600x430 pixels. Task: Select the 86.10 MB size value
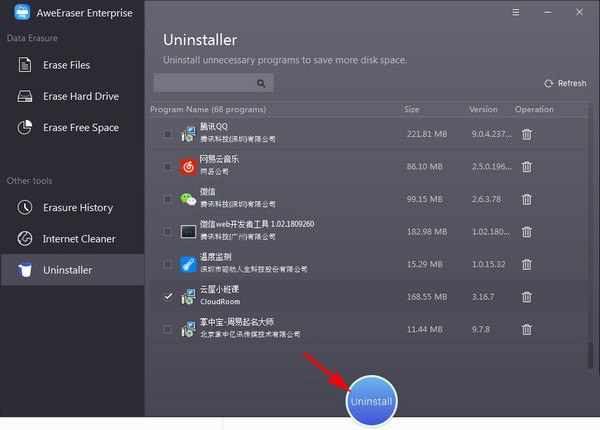pos(424,167)
